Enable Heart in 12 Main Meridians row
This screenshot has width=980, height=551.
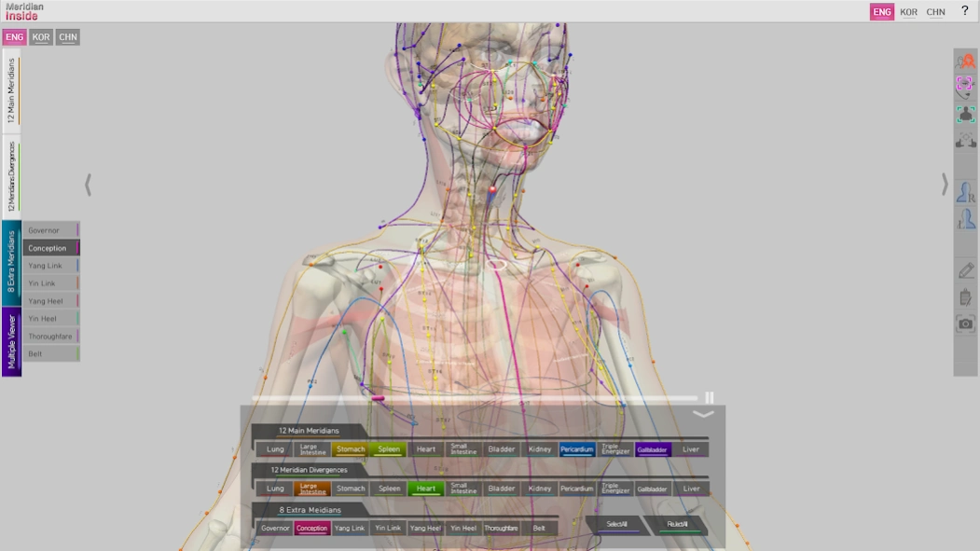coord(425,449)
